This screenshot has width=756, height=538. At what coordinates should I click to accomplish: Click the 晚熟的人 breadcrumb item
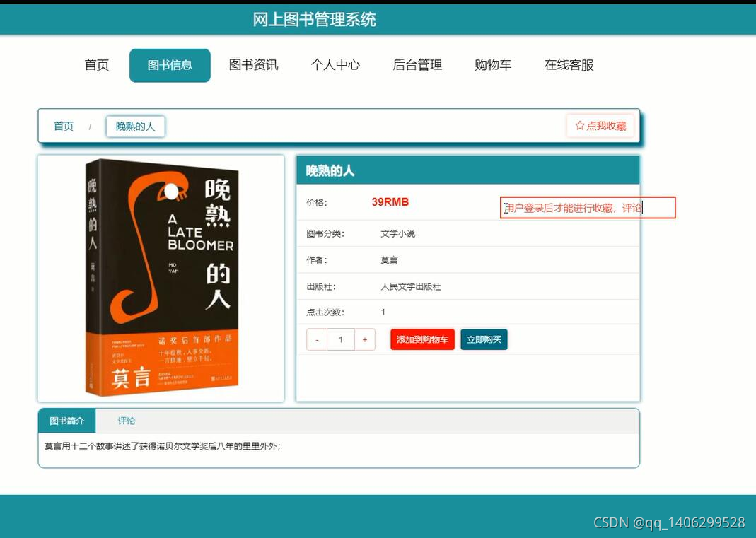pyautogui.click(x=136, y=127)
